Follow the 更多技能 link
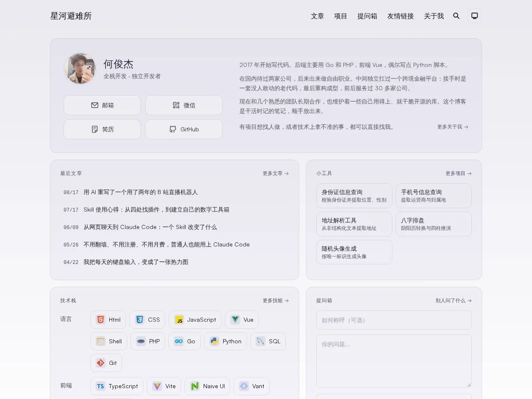 (x=276, y=300)
